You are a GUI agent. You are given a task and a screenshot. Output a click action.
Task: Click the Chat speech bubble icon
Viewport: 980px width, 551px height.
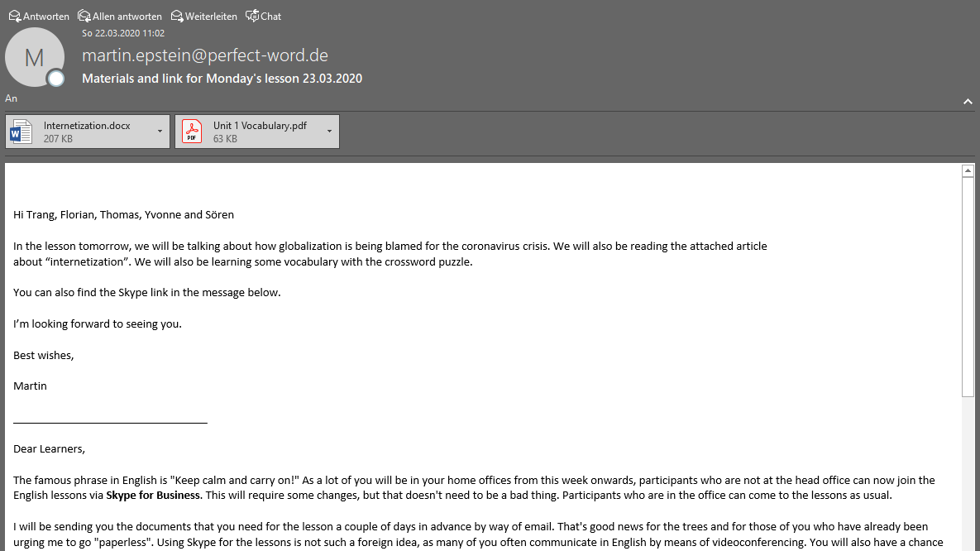252,16
